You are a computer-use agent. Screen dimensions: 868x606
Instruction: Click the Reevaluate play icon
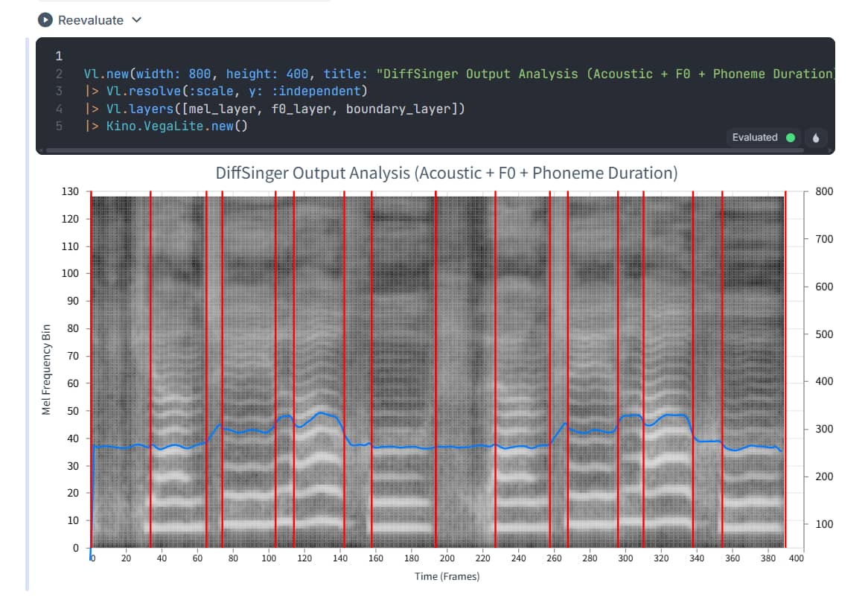(46, 20)
